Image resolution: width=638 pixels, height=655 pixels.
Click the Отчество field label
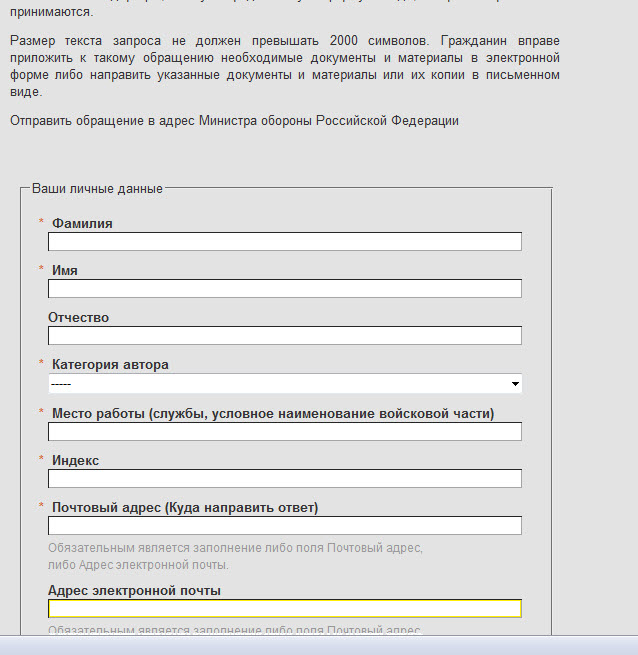(x=78, y=318)
